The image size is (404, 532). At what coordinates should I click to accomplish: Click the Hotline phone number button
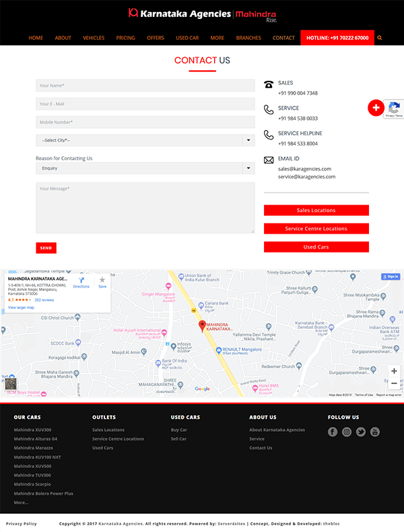337,38
